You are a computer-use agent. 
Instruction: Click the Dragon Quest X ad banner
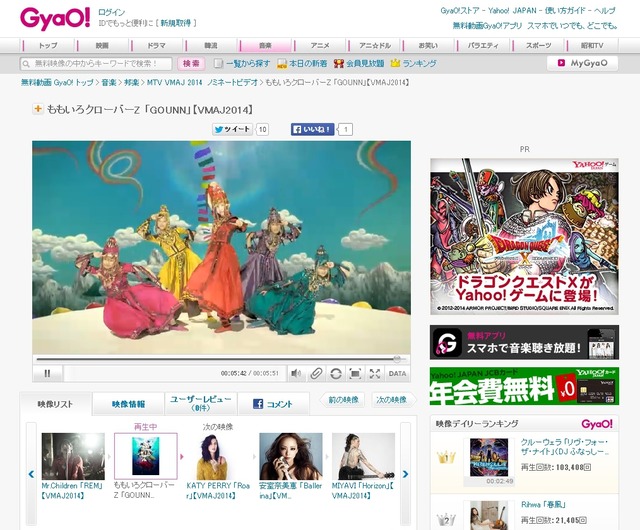(524, 236)
